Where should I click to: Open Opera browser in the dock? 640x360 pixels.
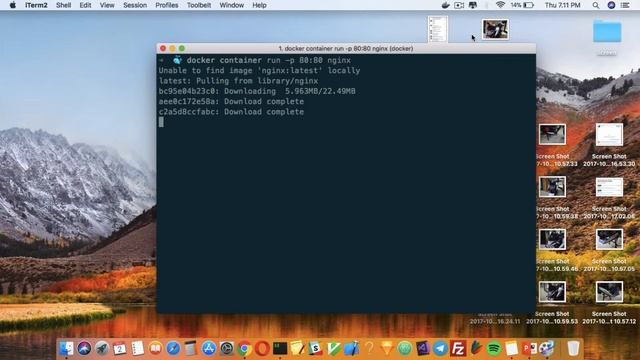coord(262,348)
